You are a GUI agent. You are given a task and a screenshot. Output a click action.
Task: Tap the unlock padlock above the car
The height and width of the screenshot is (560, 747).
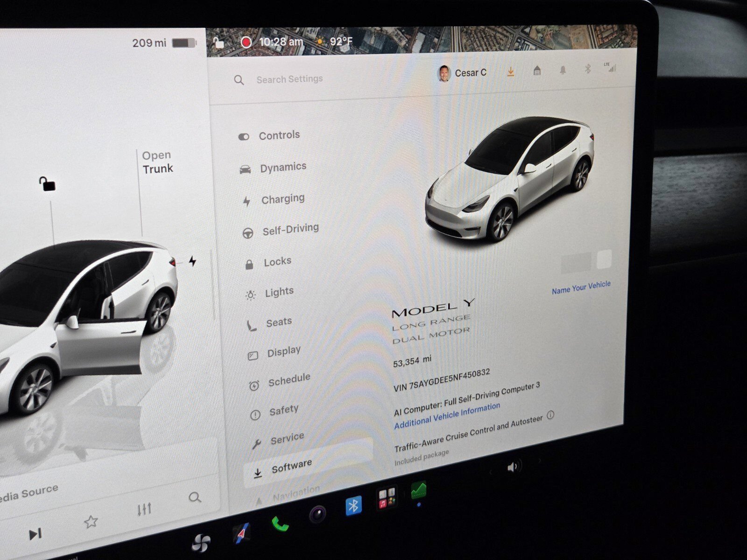(x=47, y=184)
